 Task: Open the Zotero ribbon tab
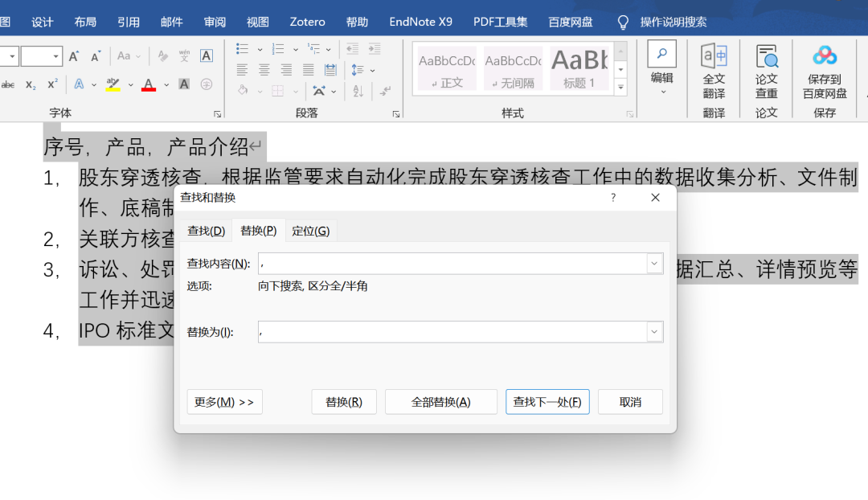pos(307,23)
